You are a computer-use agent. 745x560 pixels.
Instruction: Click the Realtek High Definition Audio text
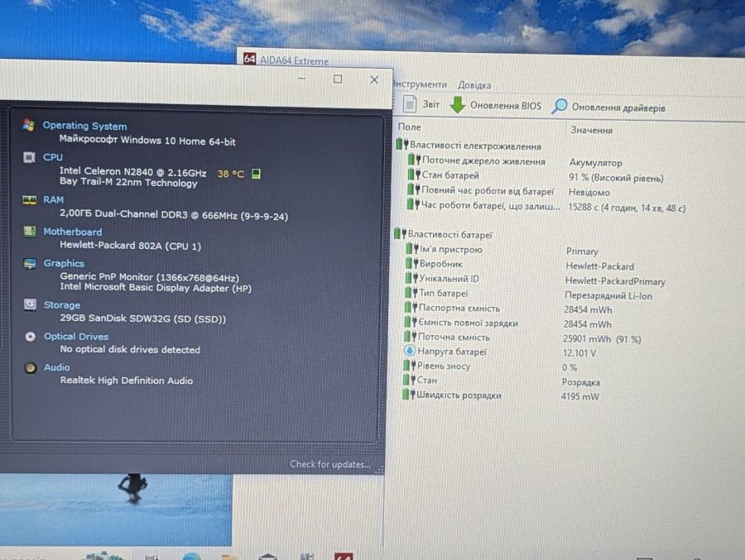127,381
